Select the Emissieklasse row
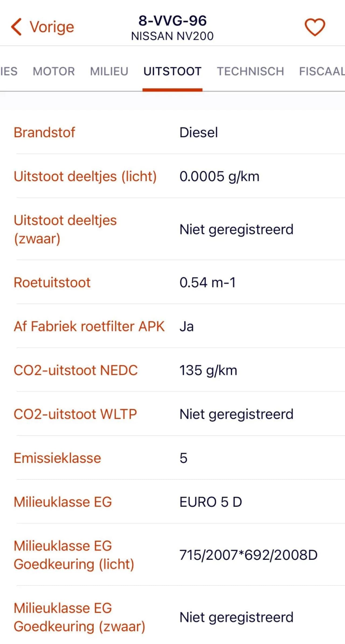 [172, 458]
